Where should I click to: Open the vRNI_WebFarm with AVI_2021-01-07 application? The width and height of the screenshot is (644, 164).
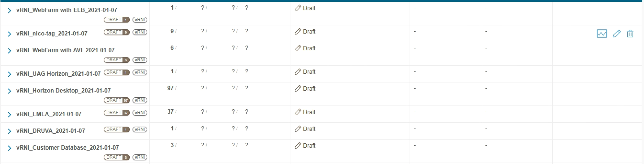coord(66,50)
